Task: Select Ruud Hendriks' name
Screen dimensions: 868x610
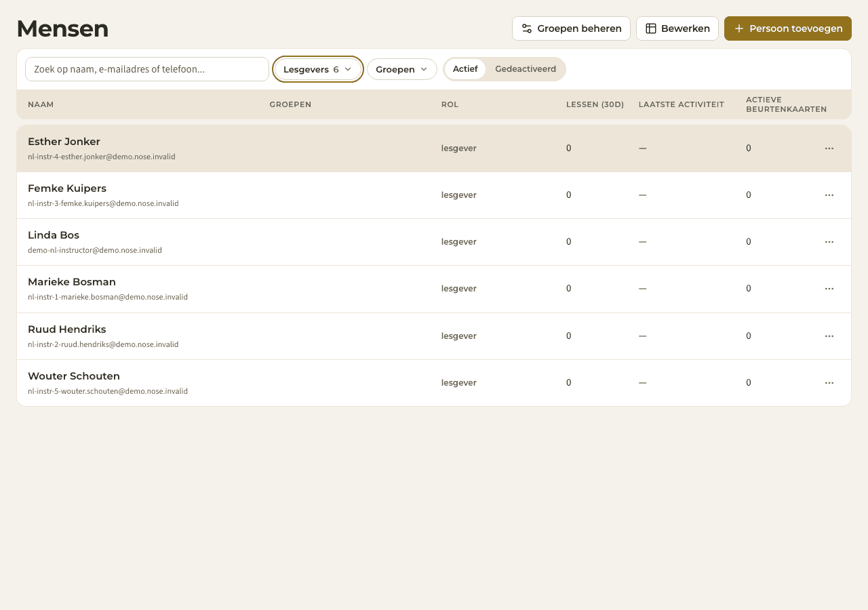Action: [x=67, y=329]
